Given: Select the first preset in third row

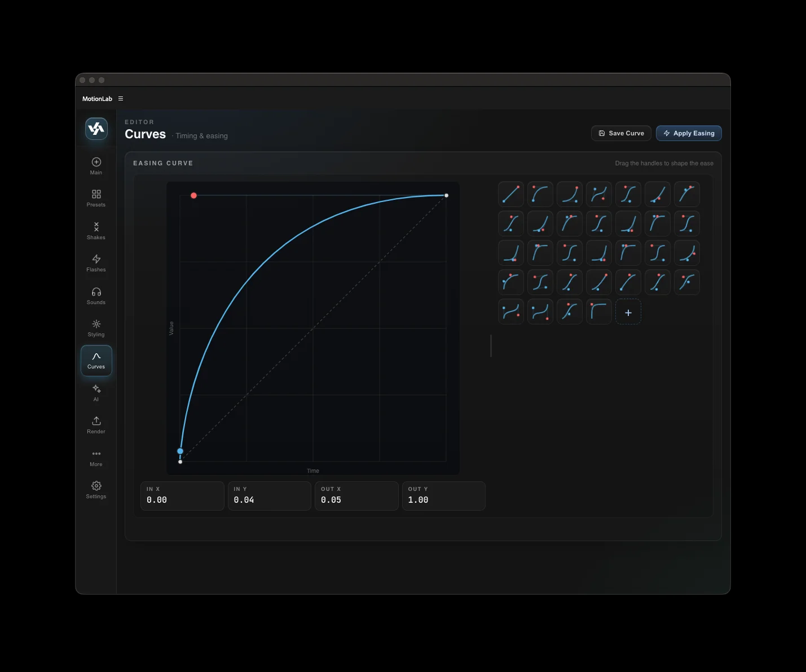Looking at the screenshot, I should pyautogui.click(x=511, y=253).
